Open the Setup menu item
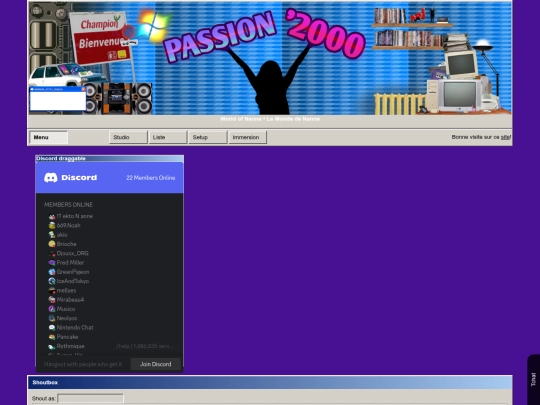540x405 pixels. point(208,137)
